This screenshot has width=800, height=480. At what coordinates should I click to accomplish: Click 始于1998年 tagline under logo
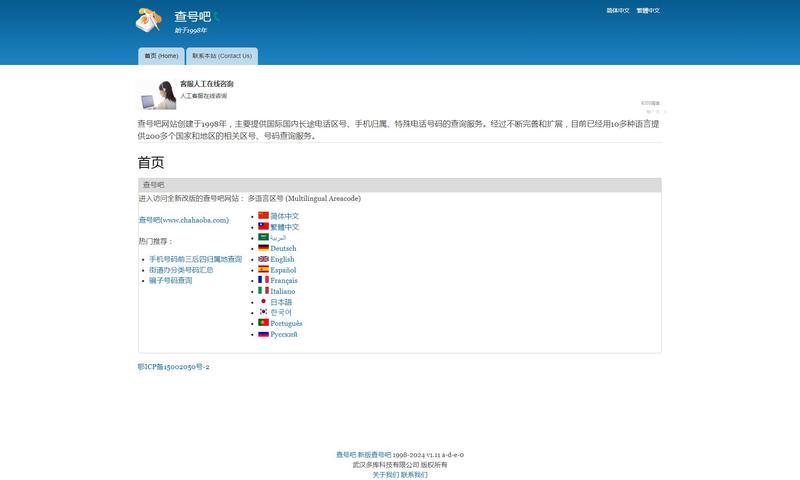click(191, 31)
